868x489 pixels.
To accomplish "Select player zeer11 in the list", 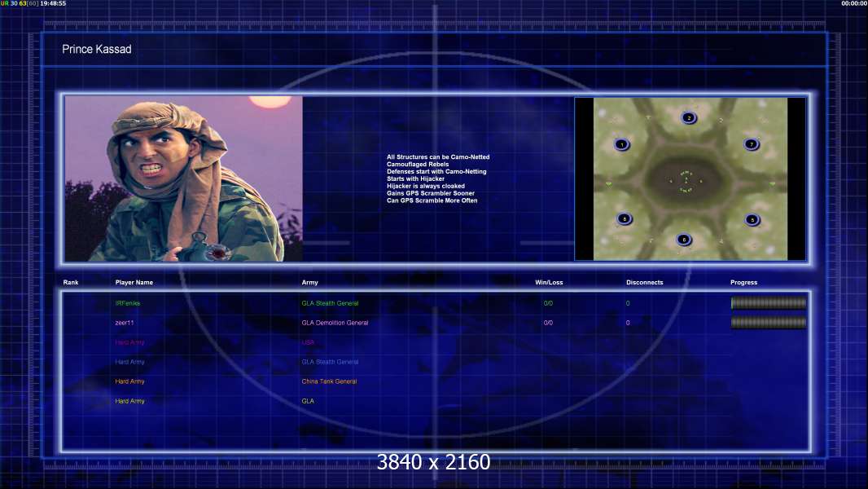I will pos(125,323).
